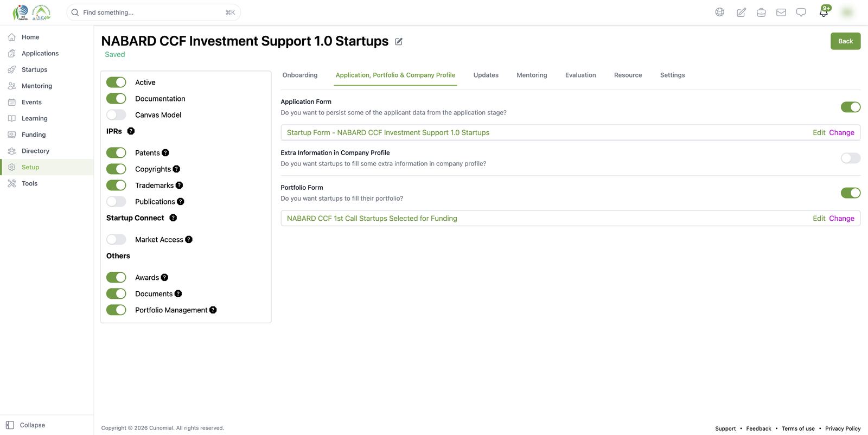Click the help icon next to Startup Connect
868x435 pixels.
pyautogui.click(x=173, y=218)
